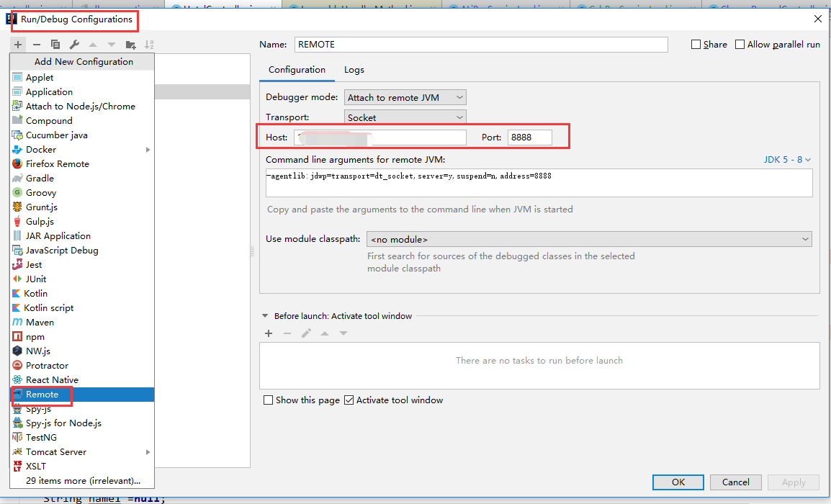Click the command line arguments text area

coord(539,183)
